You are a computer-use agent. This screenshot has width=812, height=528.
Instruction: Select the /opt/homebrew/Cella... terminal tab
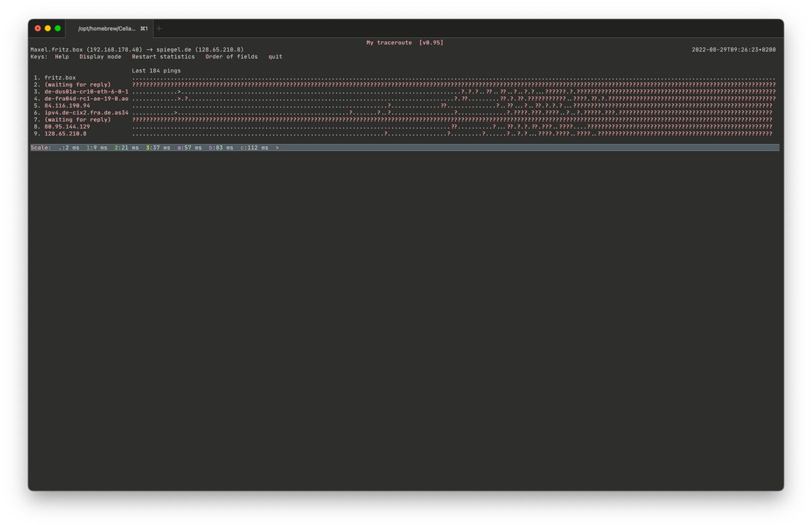pyautogui.click(x=109, y=28)
